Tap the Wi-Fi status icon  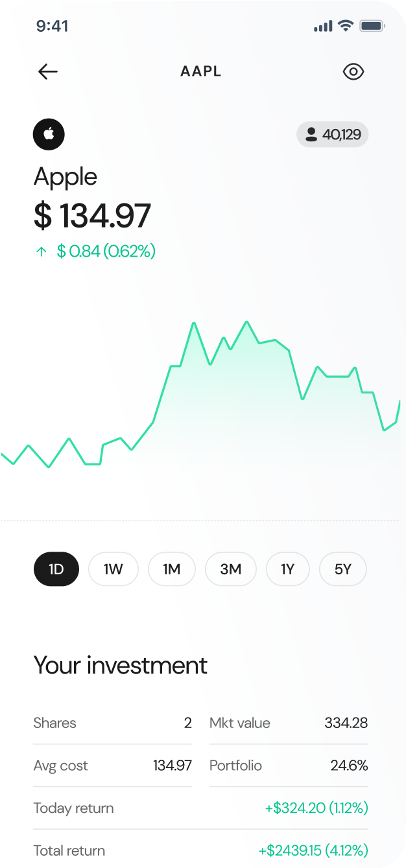(x=346, y=26)
